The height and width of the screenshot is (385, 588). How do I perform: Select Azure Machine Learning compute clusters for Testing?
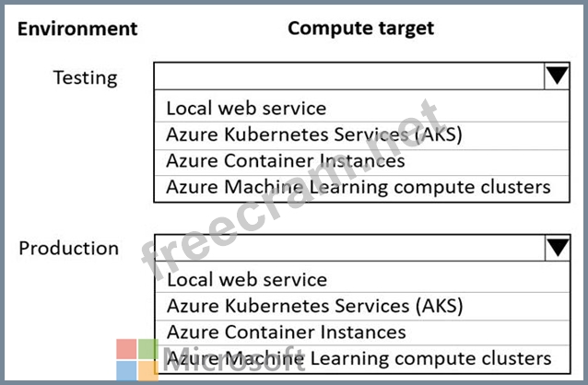[358, 187]
